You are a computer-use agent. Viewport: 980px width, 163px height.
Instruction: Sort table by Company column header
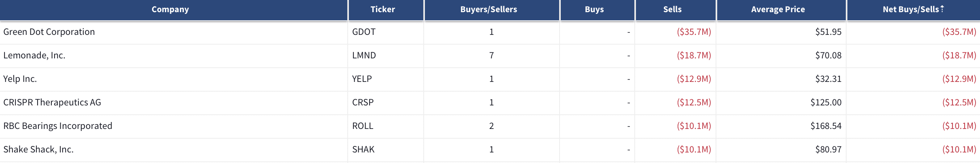(170, 9)
